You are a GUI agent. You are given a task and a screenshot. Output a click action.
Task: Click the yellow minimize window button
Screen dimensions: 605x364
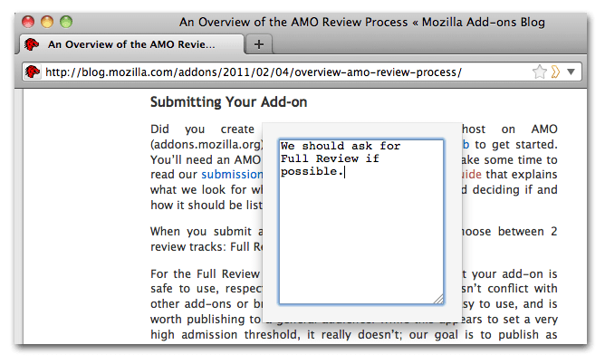pyautogui.click(x=47, y=22)
